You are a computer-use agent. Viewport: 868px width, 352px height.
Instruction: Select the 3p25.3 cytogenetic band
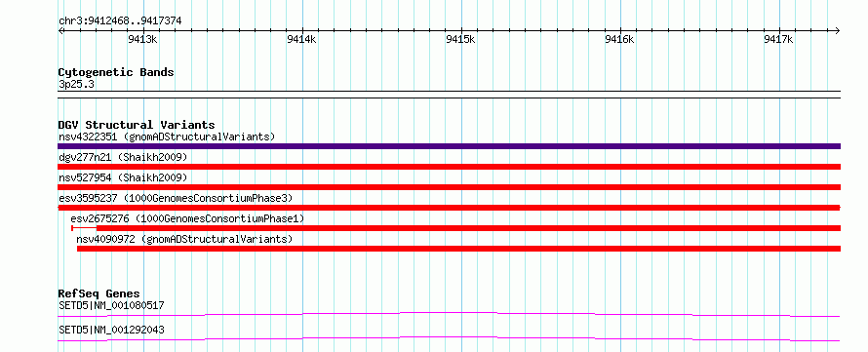449,94
